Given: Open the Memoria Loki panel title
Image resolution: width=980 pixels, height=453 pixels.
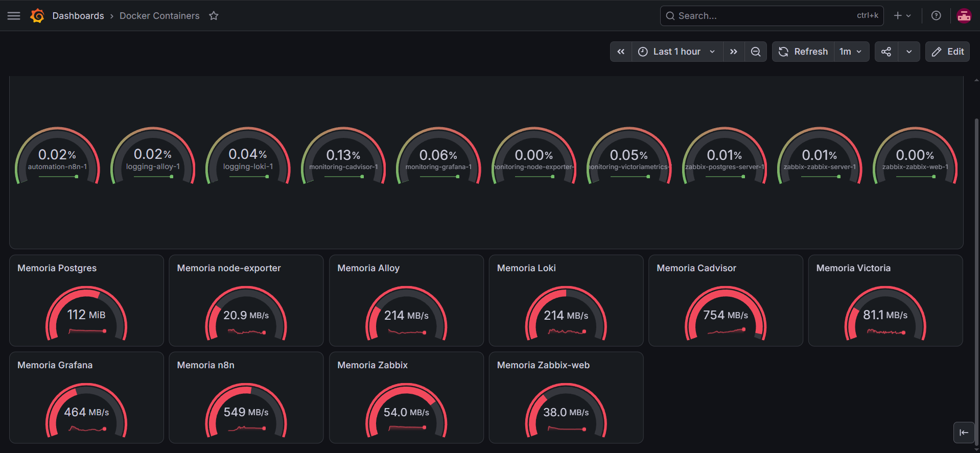Looking at the screenshot, I should (x=526, y=268).
